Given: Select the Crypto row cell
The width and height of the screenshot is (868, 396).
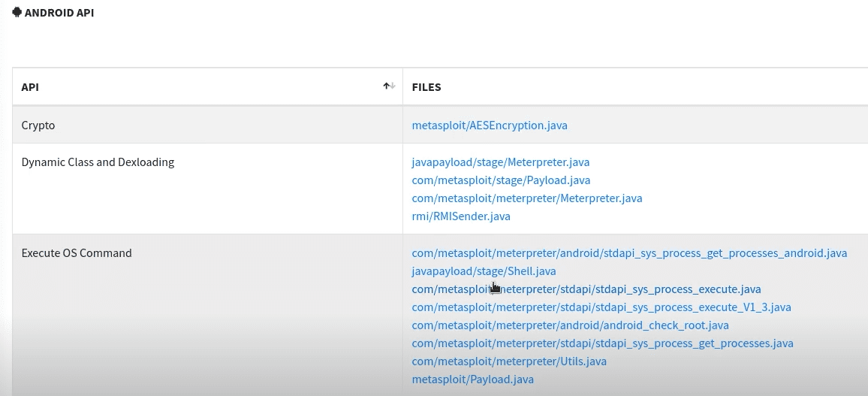Looking at the screenshot, I should (x=38, y=125).
